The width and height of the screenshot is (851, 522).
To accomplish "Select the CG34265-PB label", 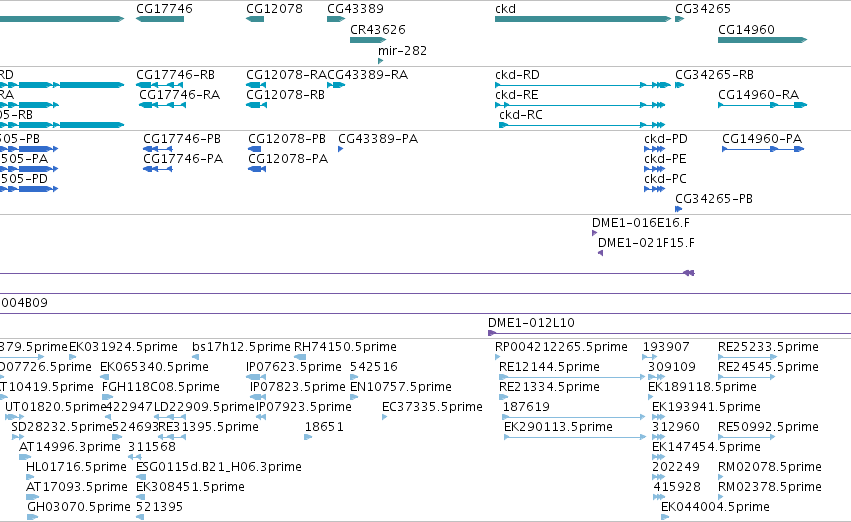I will [714, 199].
